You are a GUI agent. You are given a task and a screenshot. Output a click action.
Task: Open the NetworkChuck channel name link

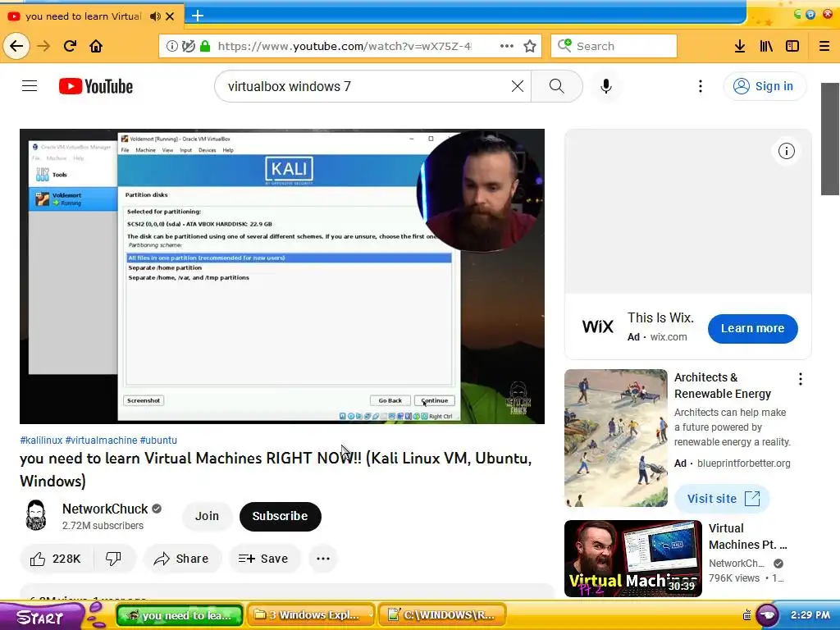point(105,509)
